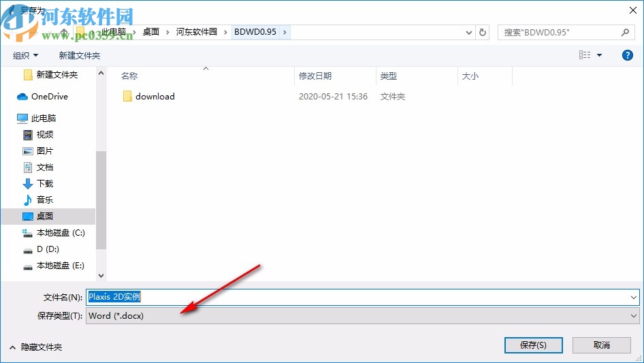The image size is (644, 363).
Task: Sort by 大小 column header
Action: point(470,76)
